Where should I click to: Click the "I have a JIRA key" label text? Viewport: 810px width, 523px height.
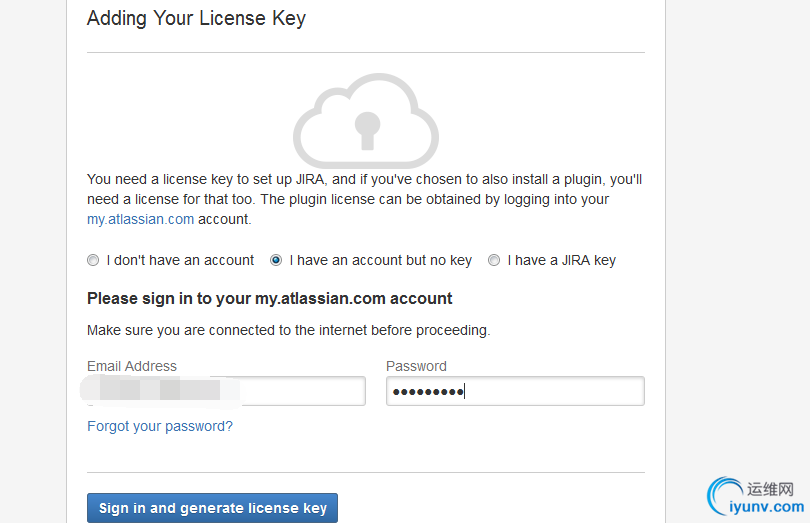coord(562,260)
